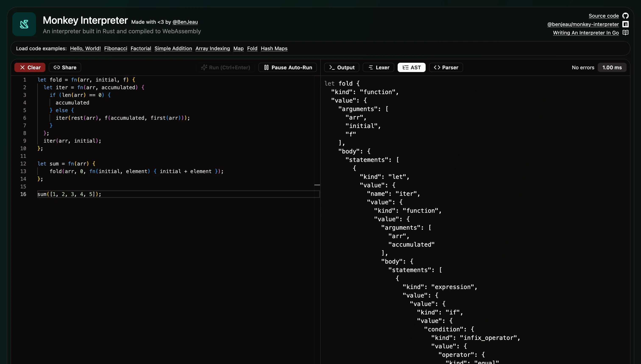The height and width of the screenshot is (364, 641).
Task: Click the X icon inside the Clear button
Action: (x=23, y=68)
